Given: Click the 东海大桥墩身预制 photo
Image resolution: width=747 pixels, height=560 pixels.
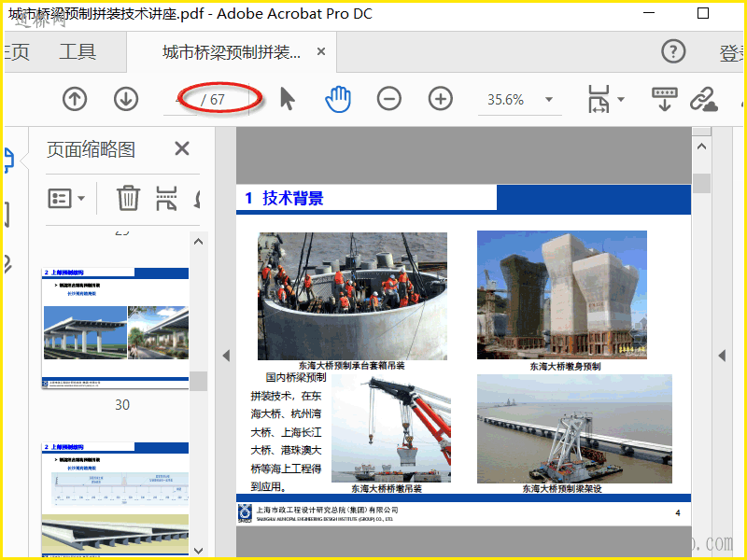Looking at the screenshot, I should (562, 295).
